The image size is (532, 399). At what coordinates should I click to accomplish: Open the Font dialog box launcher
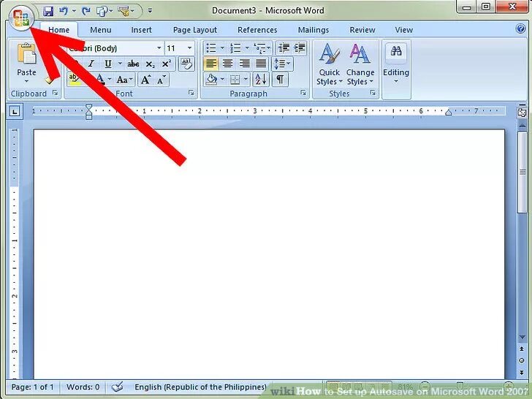[x=191, y=93]
